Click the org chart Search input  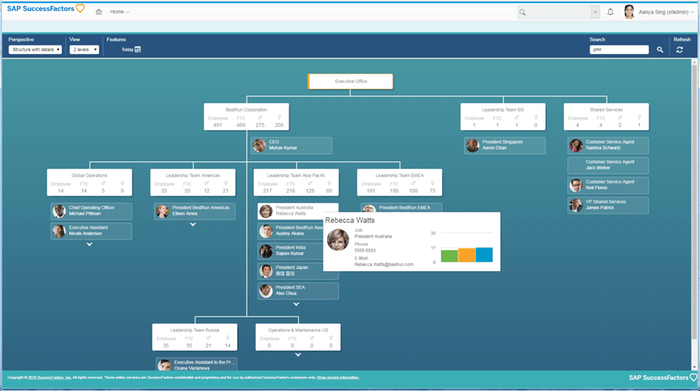tap(619, 50)
